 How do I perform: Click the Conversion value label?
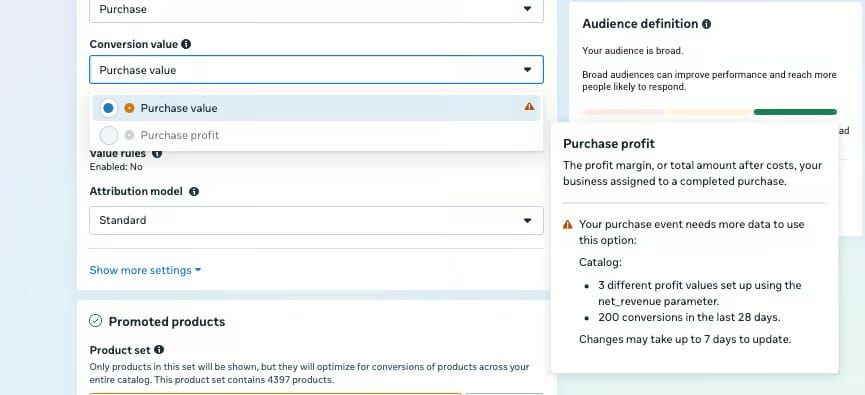tap(134, 44)
